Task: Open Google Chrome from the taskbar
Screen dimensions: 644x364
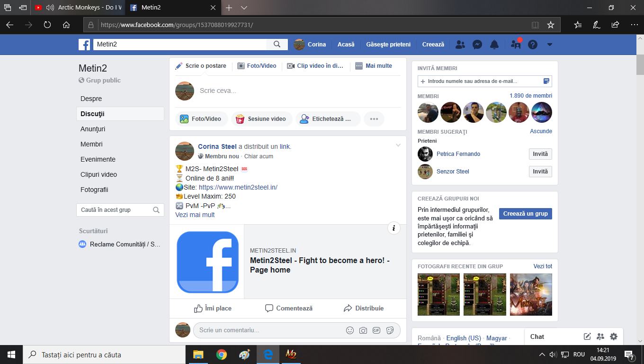Action: (221, 355)
